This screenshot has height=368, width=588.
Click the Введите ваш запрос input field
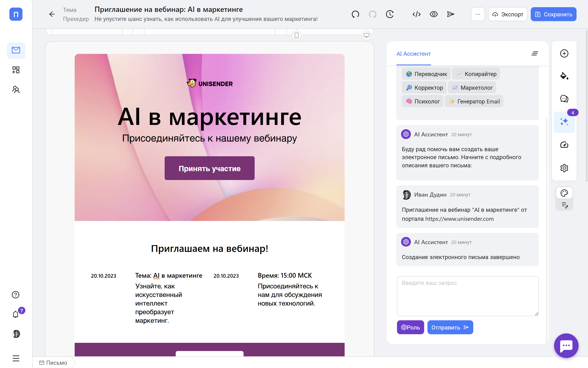[468, 296]
